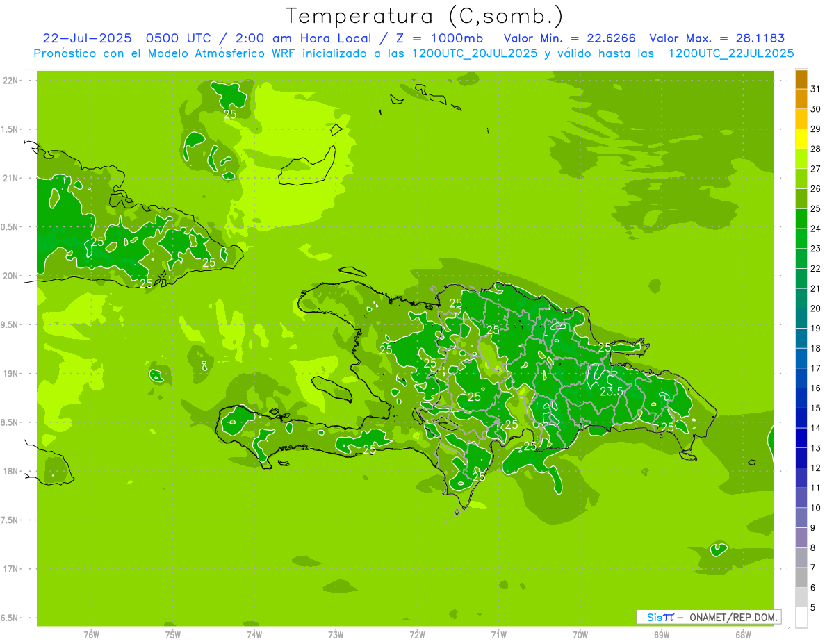
Task: Click the '70W' longitude axis label
Action: click(x=580, y=634)
